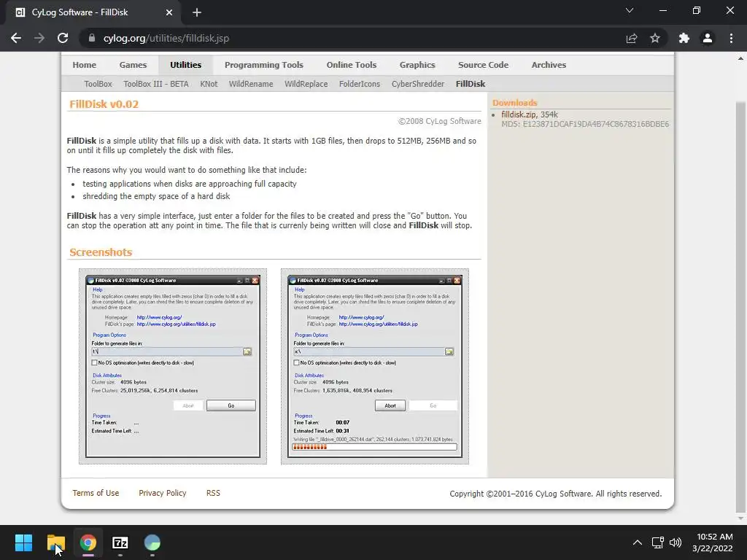Viewport: 747px width, 560px height.
Task: Open Privacy Policy link
Action: point(163,493)
